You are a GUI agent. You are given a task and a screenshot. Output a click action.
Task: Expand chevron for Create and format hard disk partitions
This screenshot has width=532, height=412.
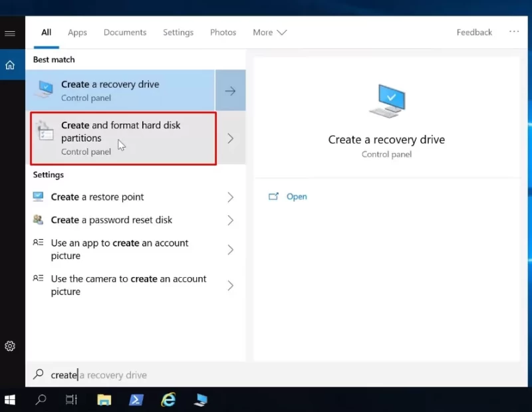[x=231, y=138]
